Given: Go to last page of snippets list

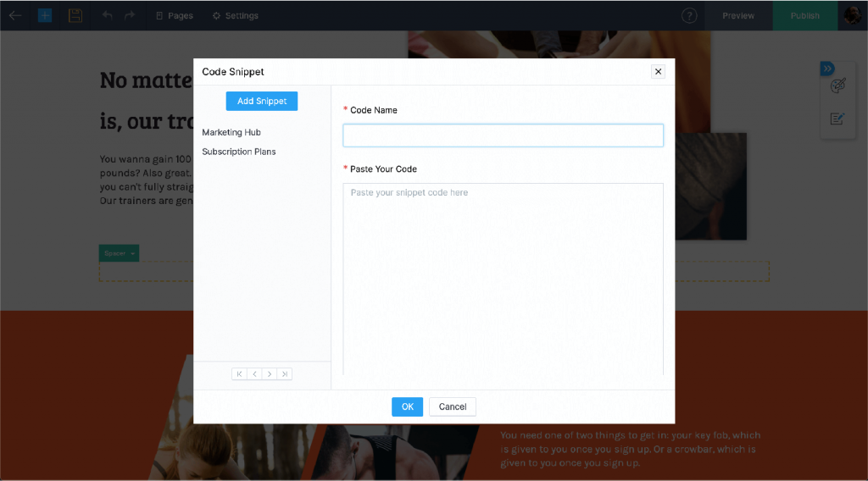Looking at the screenshot, I should click(x=285, y=373).
